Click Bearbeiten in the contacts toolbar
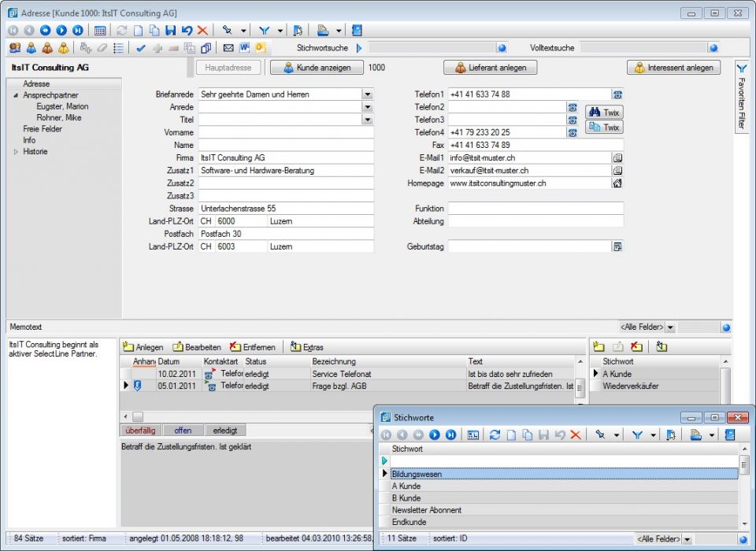The height and width of the screenshot is (551, 756). point(197,347)
